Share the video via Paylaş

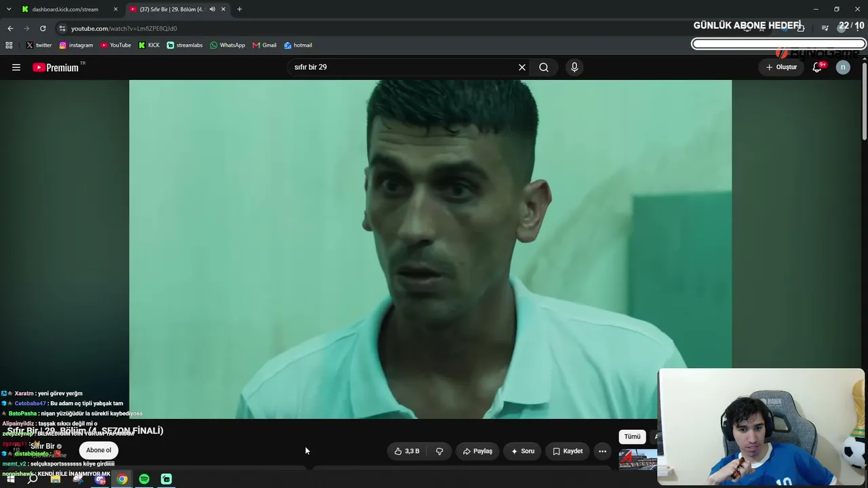(477, 451)
